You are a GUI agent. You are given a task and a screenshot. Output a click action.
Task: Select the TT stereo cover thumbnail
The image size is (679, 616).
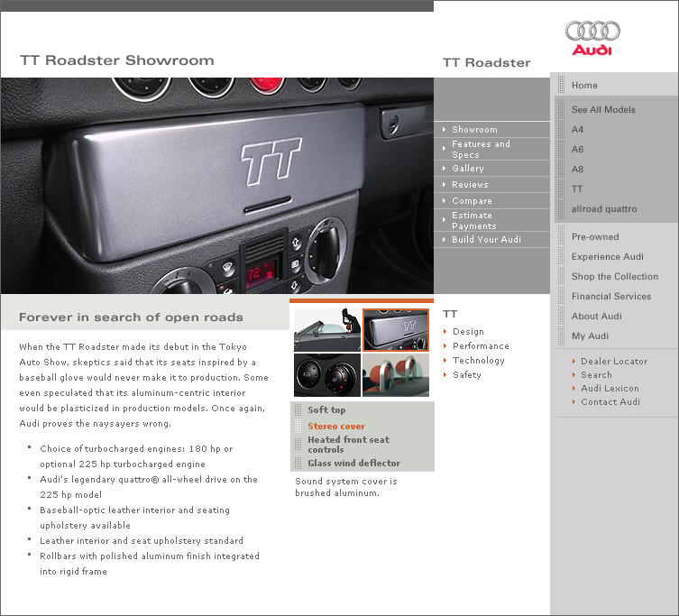[x=396, y=330]
